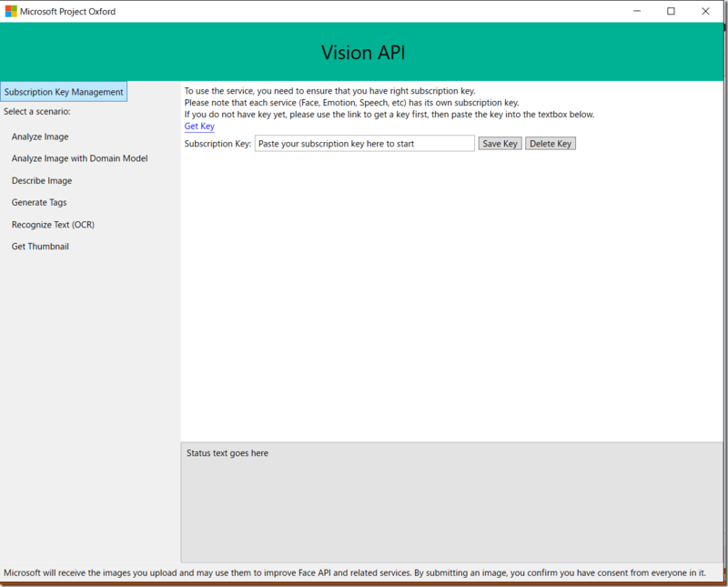
Task: Click the line starting 'If you do not have key'
Action: pos(389,115)
